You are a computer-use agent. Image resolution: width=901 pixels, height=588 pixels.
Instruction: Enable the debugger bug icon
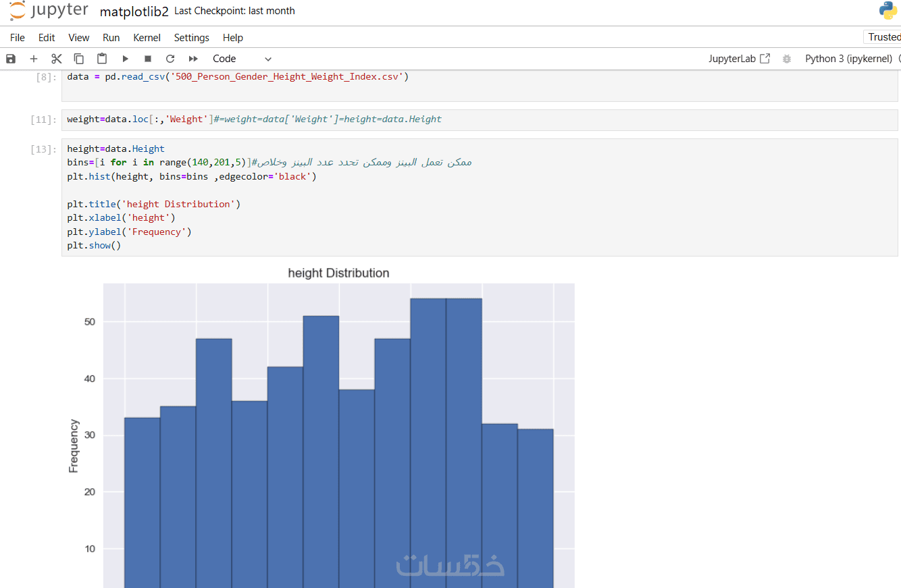point(786,59)
